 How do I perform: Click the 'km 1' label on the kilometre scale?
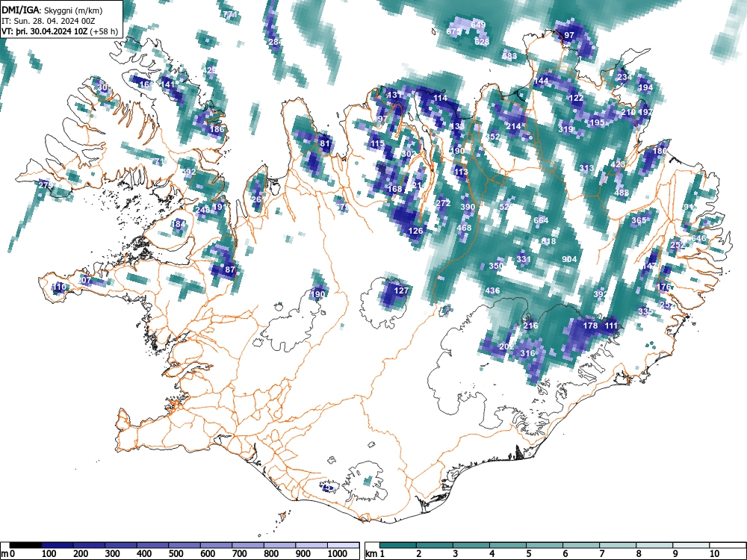375,554
